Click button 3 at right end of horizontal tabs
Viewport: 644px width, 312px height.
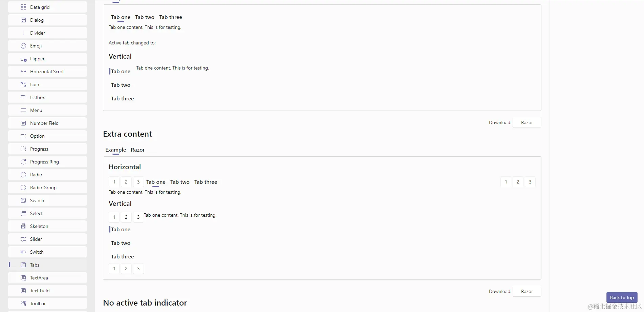pyautogui.click(x=530, y=182)
